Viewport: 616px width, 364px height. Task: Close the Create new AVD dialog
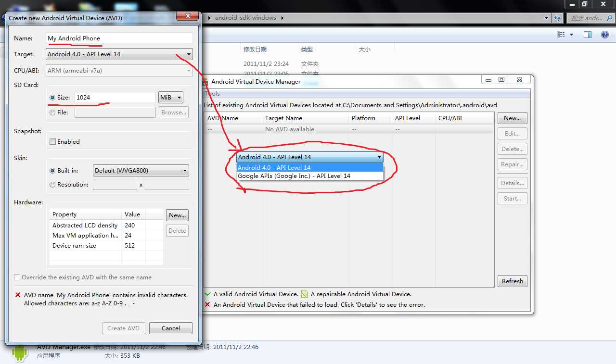pyautogui.click(x=188, y=16)
